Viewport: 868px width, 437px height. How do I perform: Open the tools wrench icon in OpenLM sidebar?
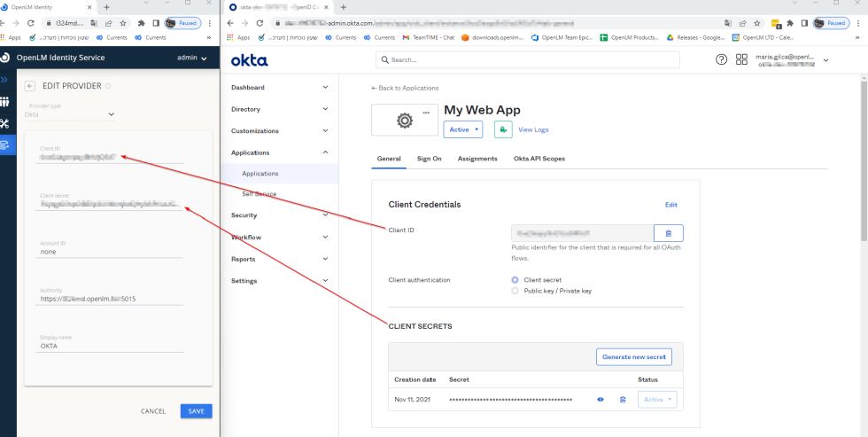click(x=4, y=123)
